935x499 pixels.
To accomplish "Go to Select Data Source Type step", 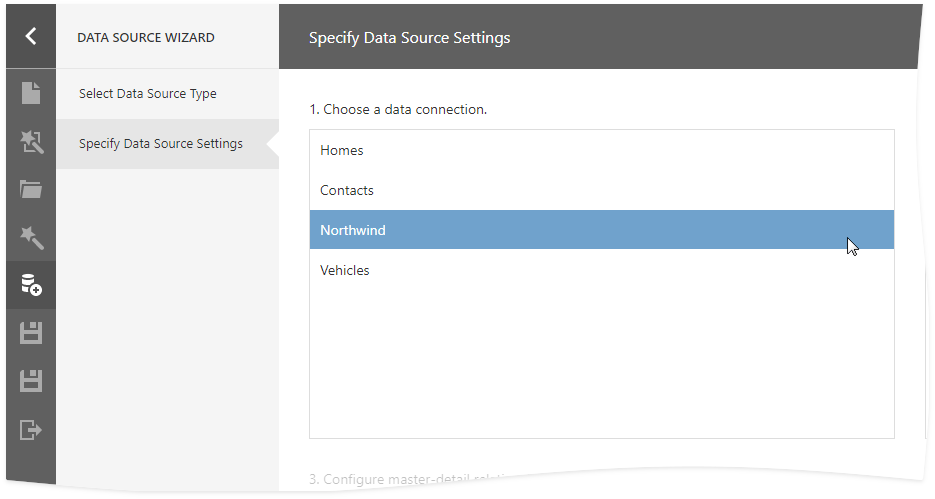I will point(148,94).
